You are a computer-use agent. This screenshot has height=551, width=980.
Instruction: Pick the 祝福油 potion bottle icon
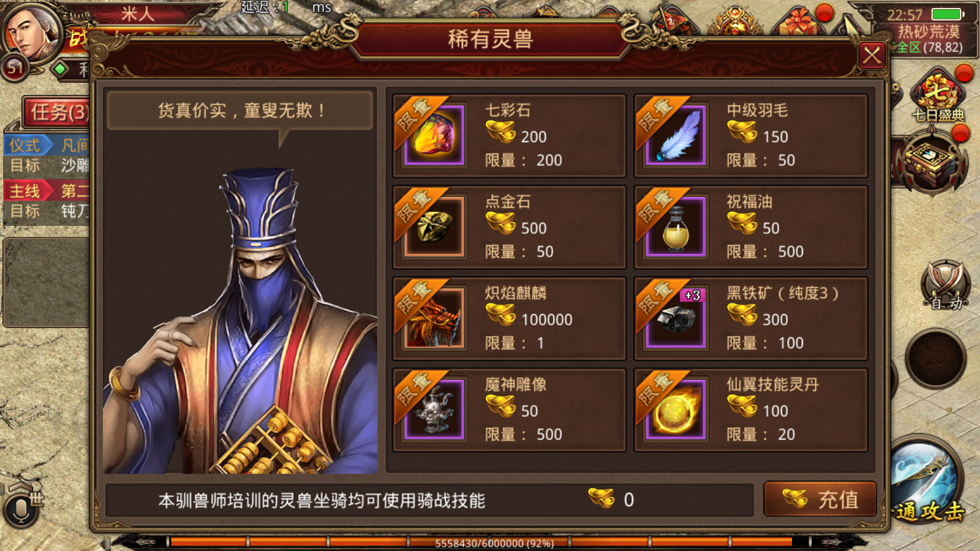676,227
